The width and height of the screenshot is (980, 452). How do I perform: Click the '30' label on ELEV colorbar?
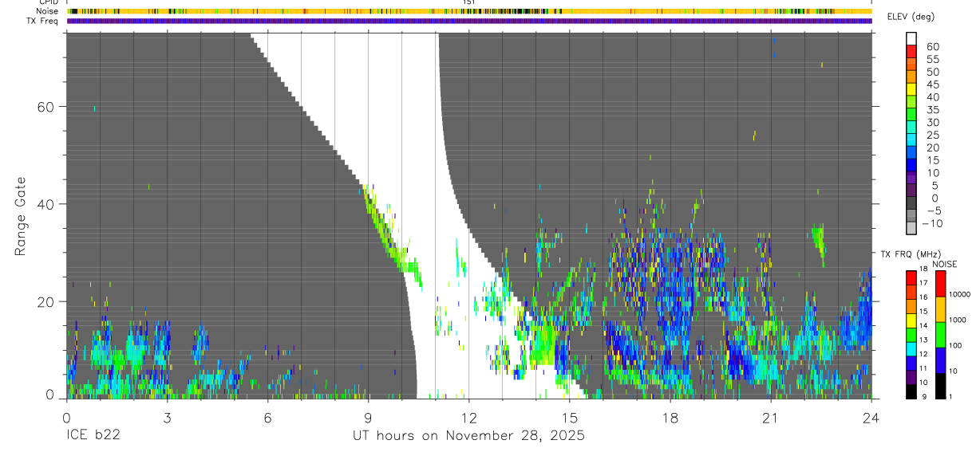[932, 122]
